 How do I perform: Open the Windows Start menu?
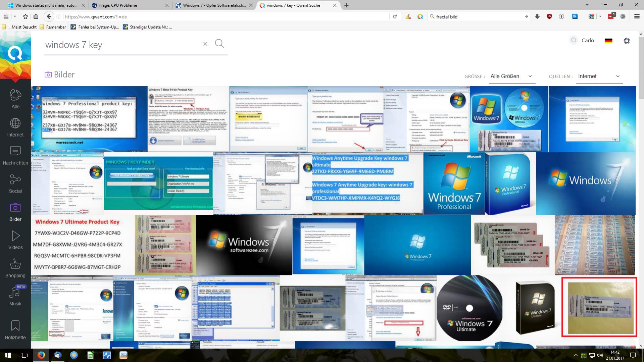pos(8,355)
